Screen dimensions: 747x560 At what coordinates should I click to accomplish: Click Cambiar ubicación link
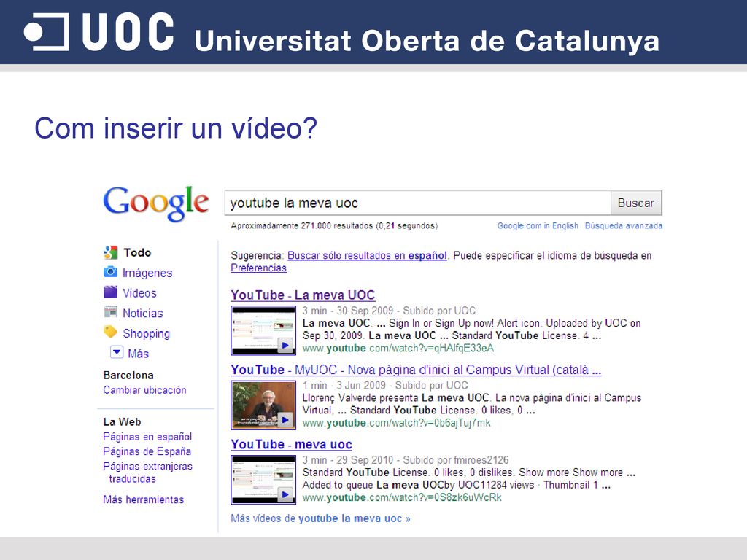[x=145, y=390]
